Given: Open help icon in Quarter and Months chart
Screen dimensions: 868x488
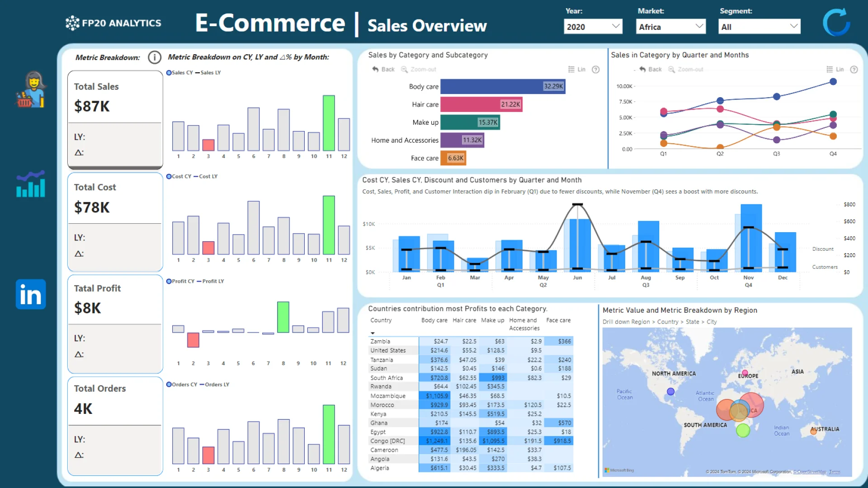Looking at the screenshot, I should coord(854,69).
